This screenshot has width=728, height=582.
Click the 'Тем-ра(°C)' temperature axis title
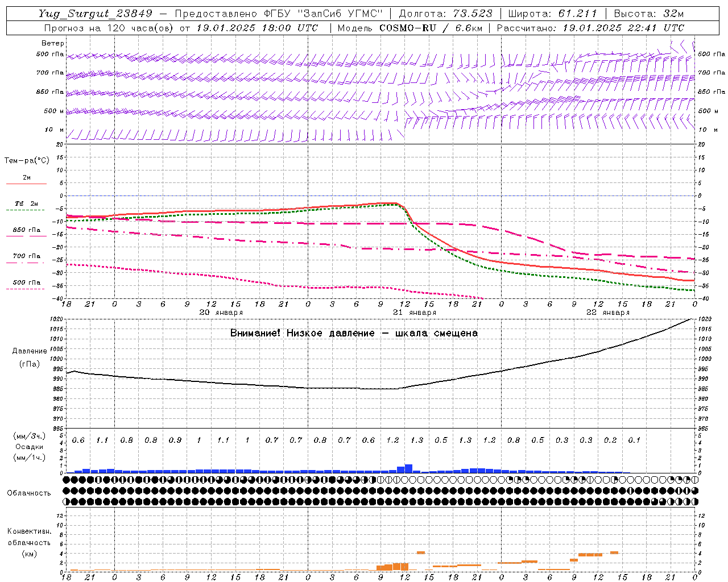27,161
